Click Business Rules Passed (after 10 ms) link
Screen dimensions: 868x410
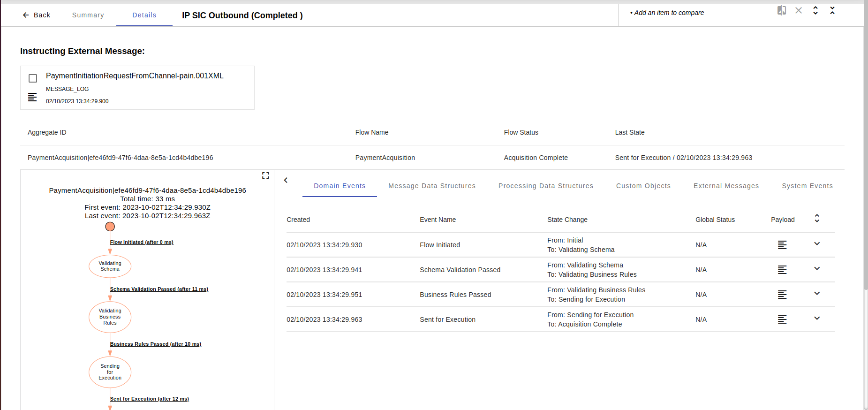point(156,344)
